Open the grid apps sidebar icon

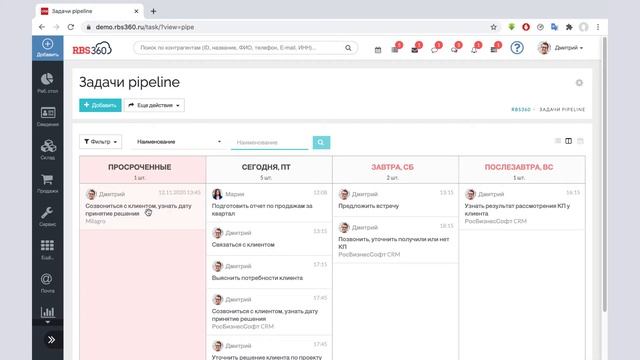pos(47,249)
